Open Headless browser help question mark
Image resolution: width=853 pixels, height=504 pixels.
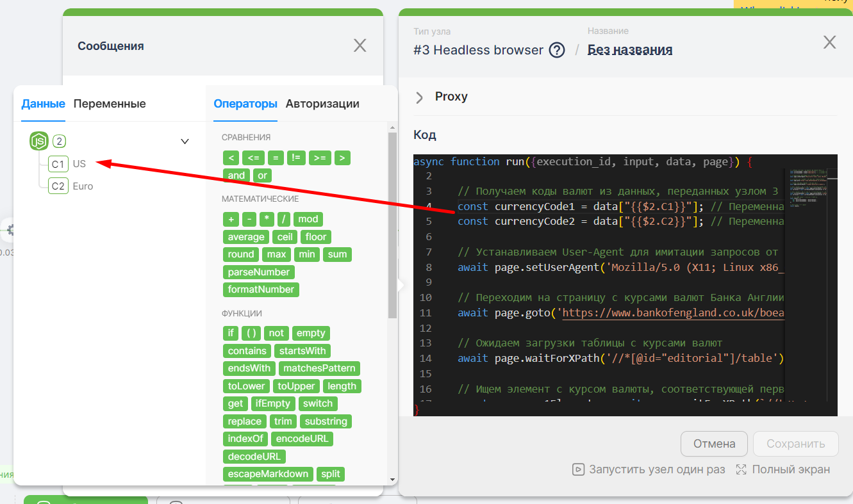557,50
